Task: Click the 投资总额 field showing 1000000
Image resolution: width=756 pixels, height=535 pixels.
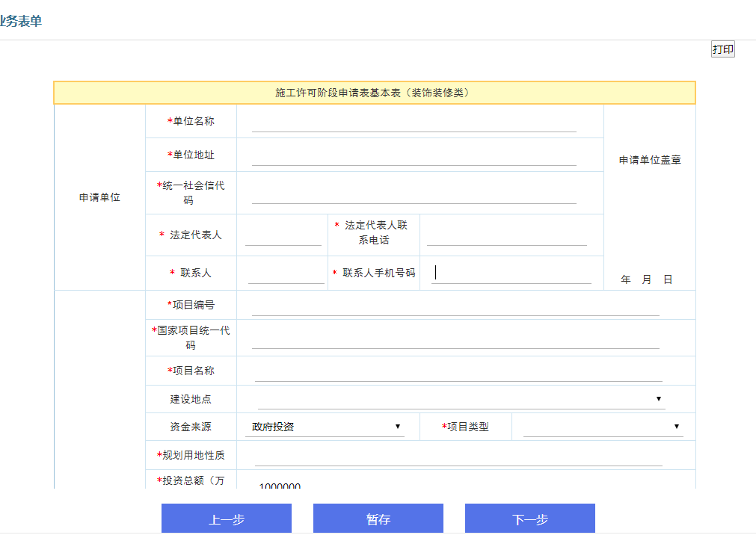Action: click(x=458, y=483)
